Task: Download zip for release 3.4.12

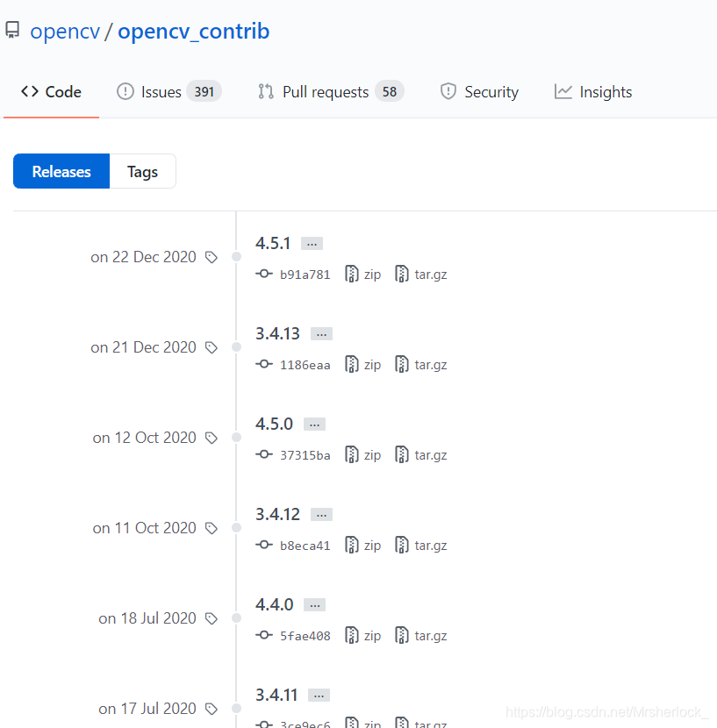Action: click(363, 546)
